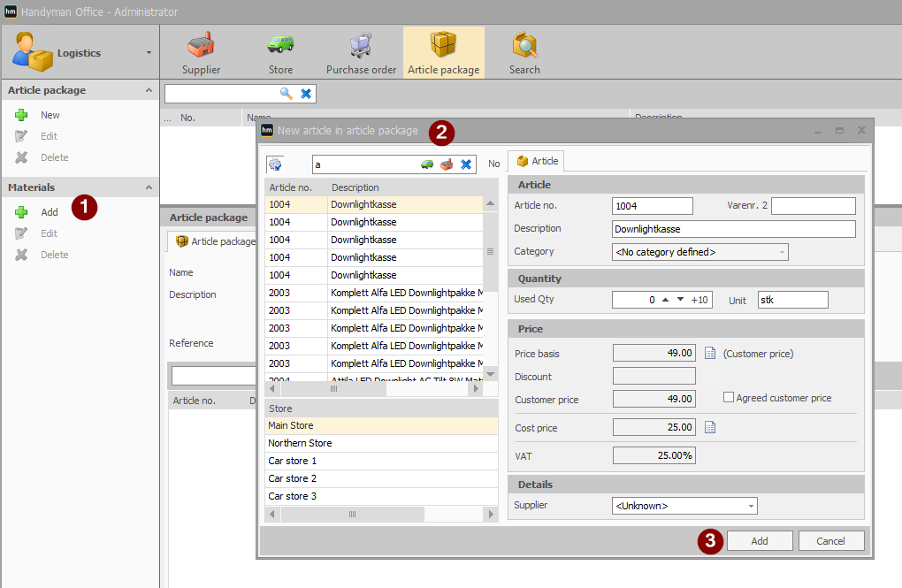Click Edit under the Materials panel
The width and height of the screenshot is (902, 588).
click(x=49, y=233)
